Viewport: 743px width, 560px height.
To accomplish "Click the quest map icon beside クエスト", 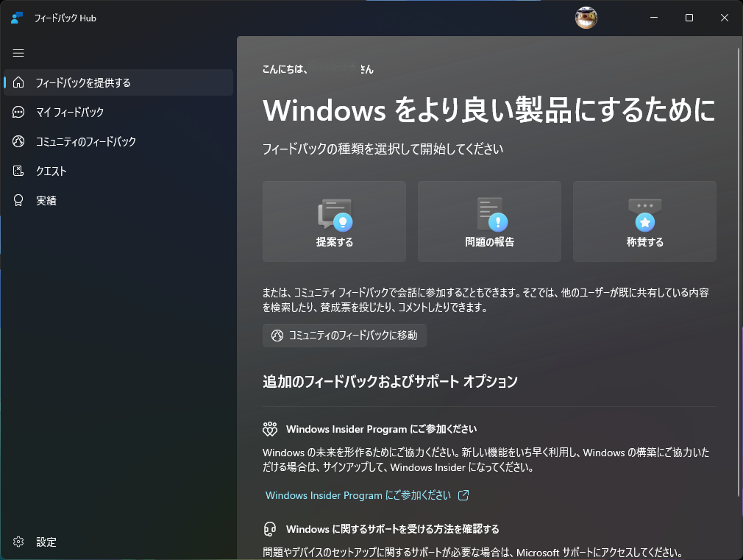I will [x=18, y=171].
